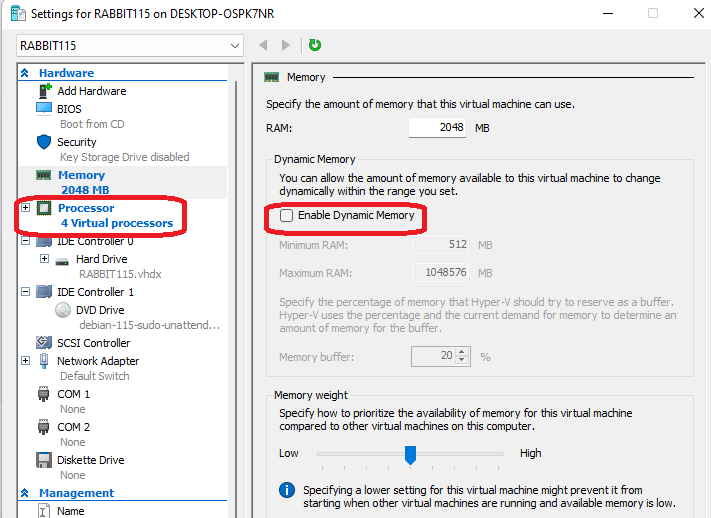Viewport: 711px width, 518px height.
Task: Select Security in the hardware tree
Action: click(x=77, y=142)
